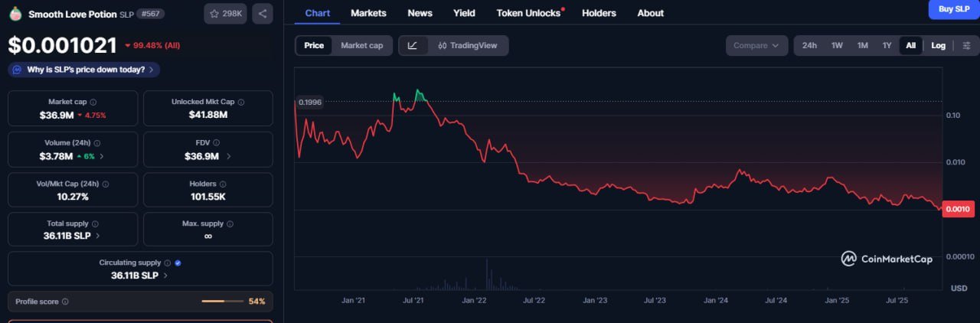This screenshot has width=980, height=323.
Task: Click the share icon beside watchlist count
Action: point(263,14)
